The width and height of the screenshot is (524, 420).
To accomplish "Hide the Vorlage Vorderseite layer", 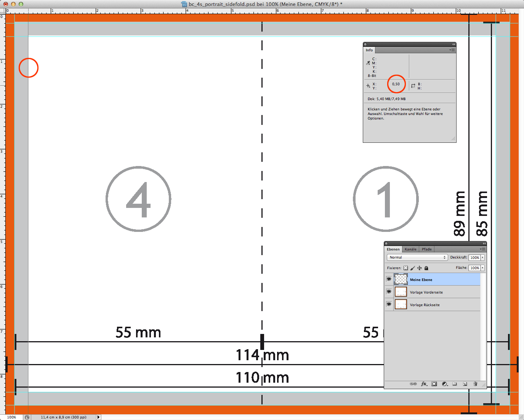I will point(389,292).
